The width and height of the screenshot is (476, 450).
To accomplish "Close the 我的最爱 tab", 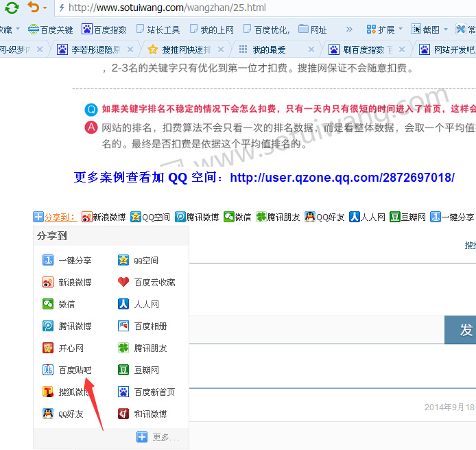I will (311, 49).
